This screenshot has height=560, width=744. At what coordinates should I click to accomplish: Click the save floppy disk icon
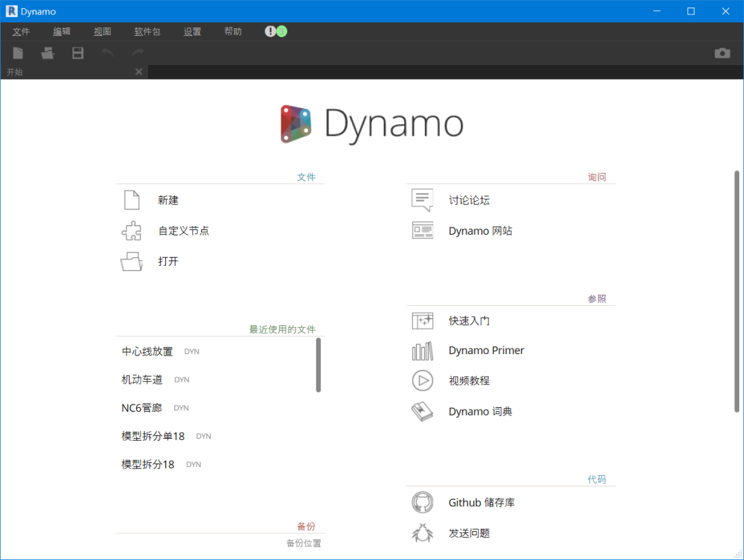pos(78,53)
